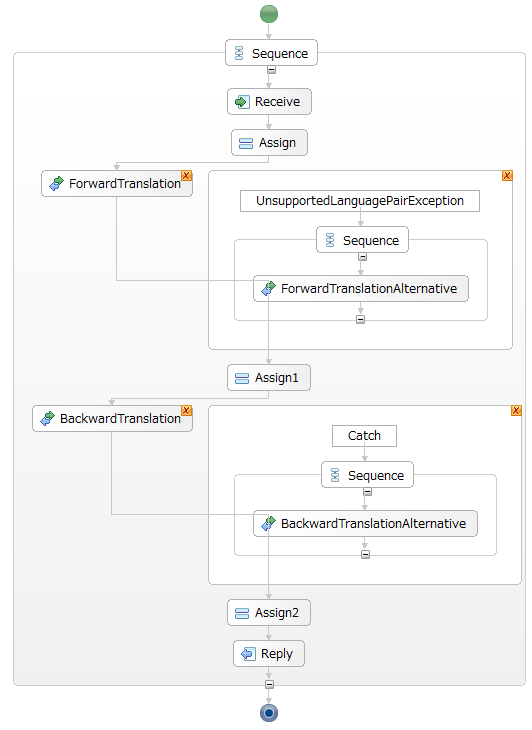
Task: Collapse the Sequence under Catch
Action: click(x=367, y=492)
